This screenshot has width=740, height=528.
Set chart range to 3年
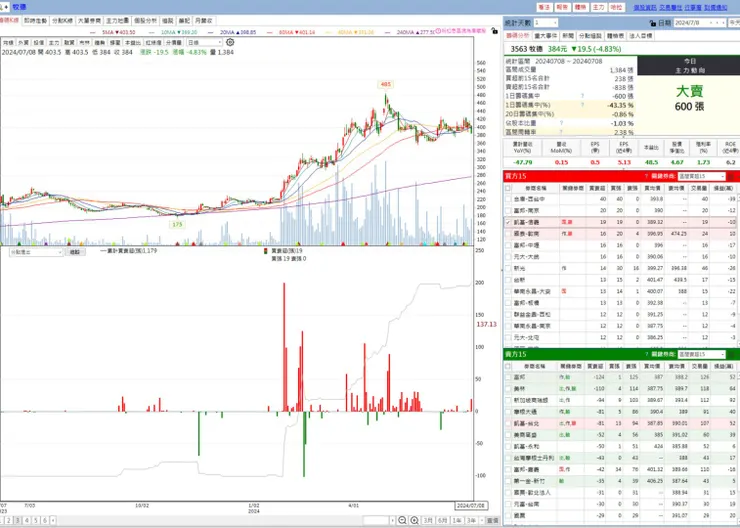point(471,520)
